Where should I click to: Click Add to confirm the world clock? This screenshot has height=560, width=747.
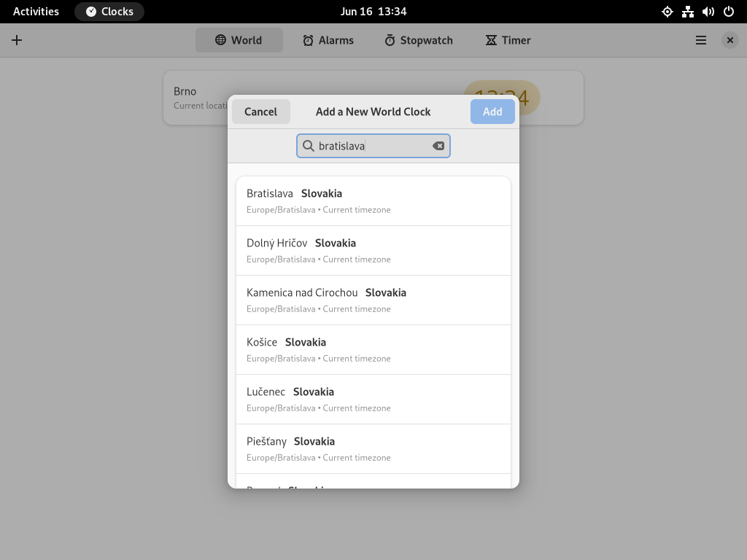pos(492,112)
